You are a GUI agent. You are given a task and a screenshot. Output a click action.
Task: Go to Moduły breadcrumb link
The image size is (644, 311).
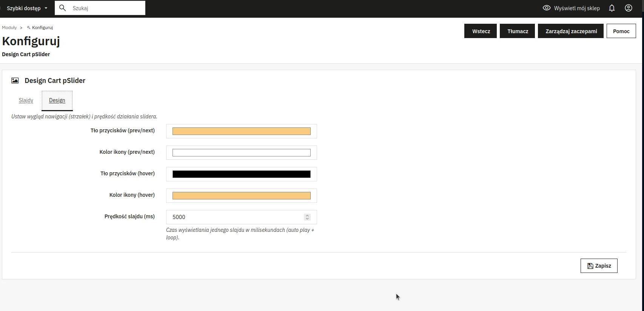coord(9,28)
